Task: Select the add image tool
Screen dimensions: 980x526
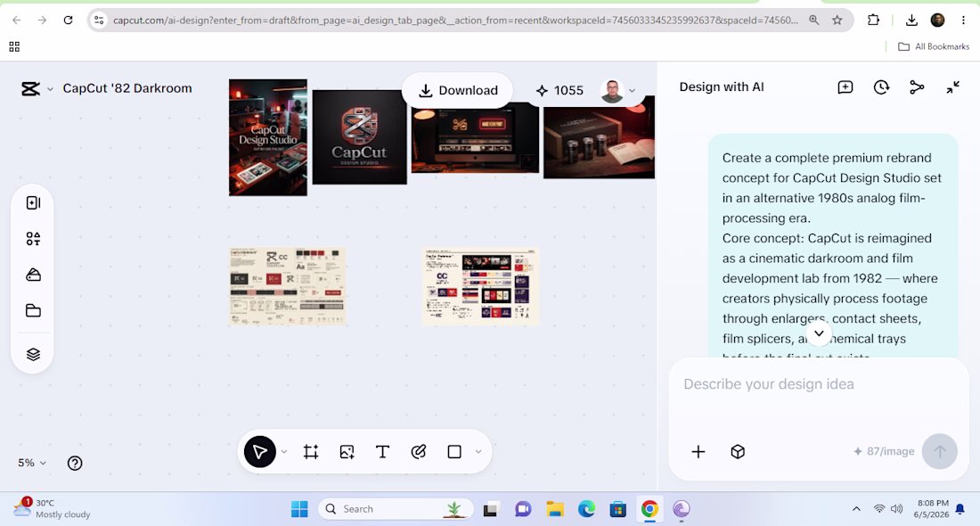Action: coord(347,452)
